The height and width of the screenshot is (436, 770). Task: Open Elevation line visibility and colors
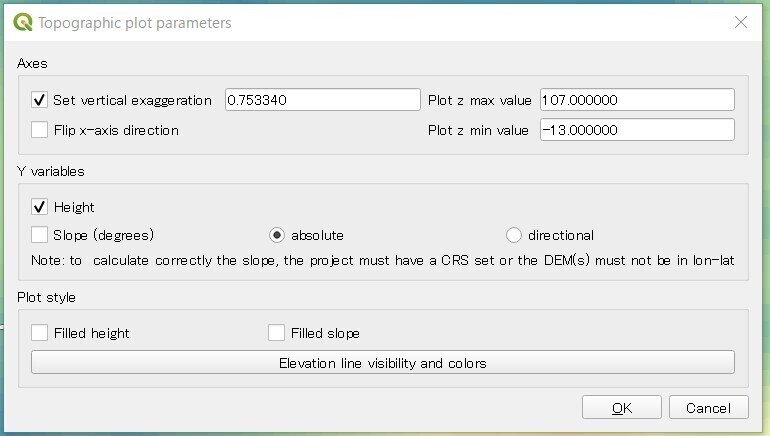(383, 362)
